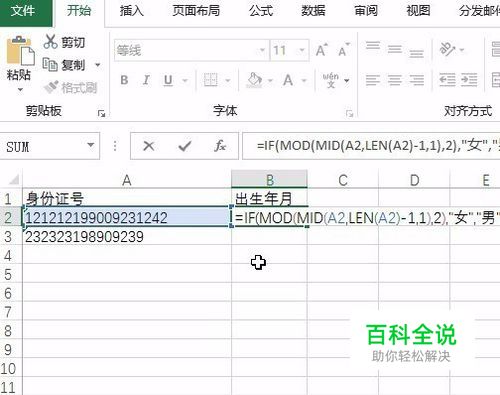The height and width of the screenshot is (395, 500).
Task: Expand the borders dropdown arrow
Action: point(228,80)
